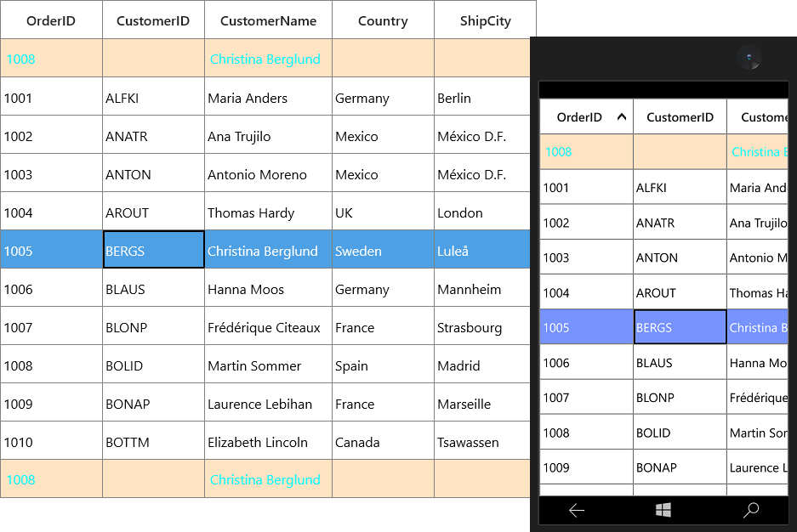Sort by the Country column header
Screen dimensions: 797x532
(383, 20)
